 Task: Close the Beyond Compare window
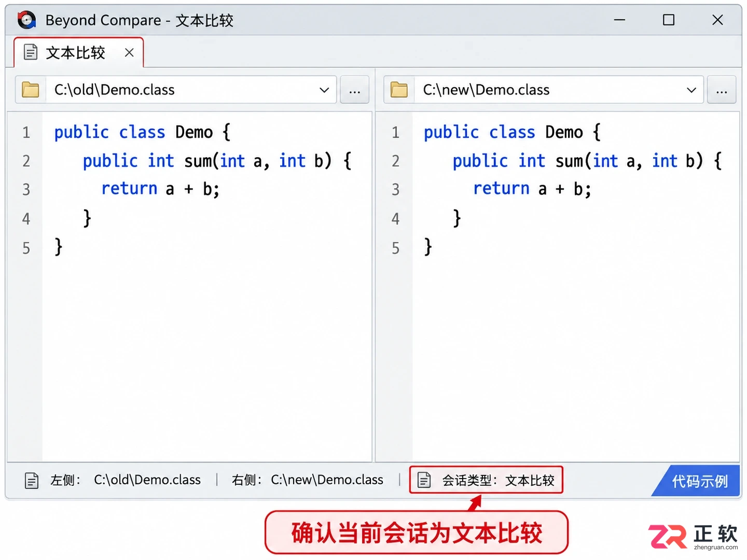click(x=717, y=20)
